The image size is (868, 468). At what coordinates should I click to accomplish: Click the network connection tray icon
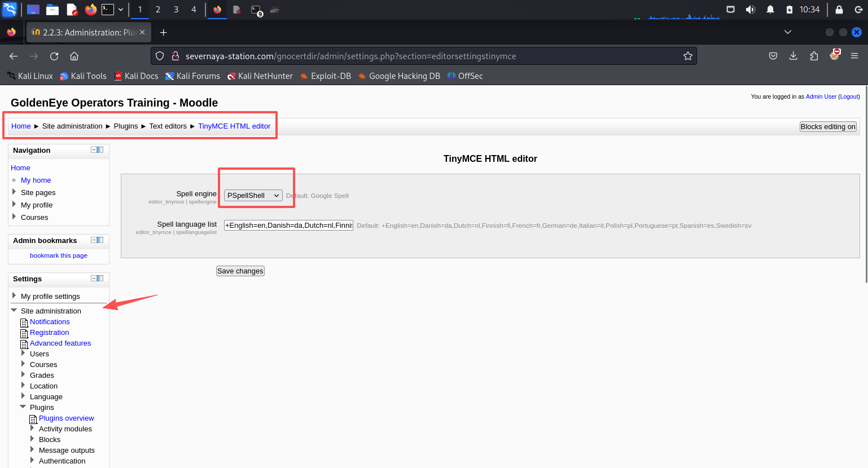(730, 10)
